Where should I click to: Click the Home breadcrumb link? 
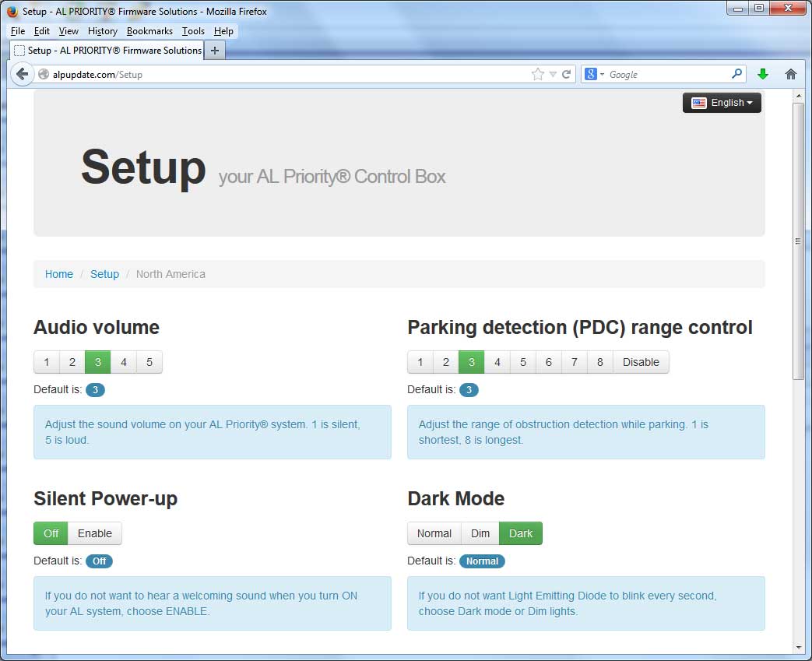59,274
